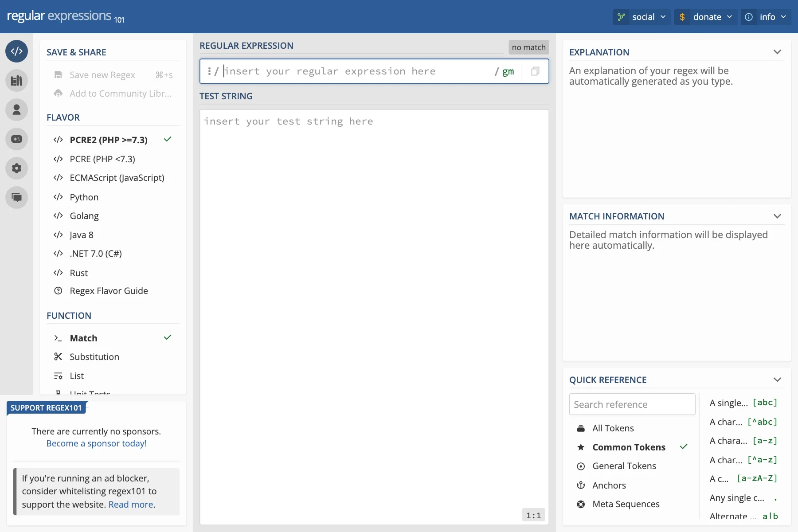Select ECMAScript (JavaScript) flavor
Image resolution: width=798 pixels, height=532 pixels.
(117, 178)
